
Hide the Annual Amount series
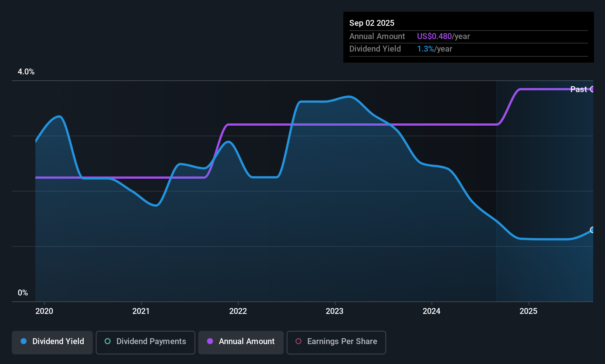[241, 342]
